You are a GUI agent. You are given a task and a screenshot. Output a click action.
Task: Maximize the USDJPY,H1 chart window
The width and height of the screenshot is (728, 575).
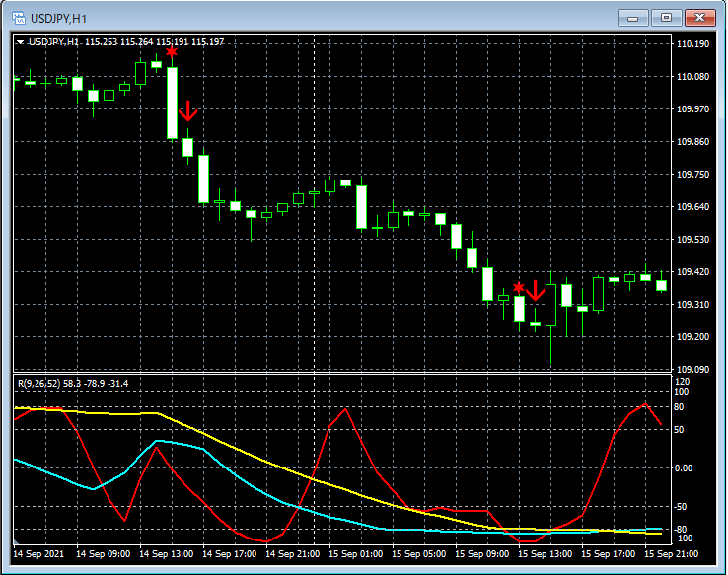tap(666, 18)
